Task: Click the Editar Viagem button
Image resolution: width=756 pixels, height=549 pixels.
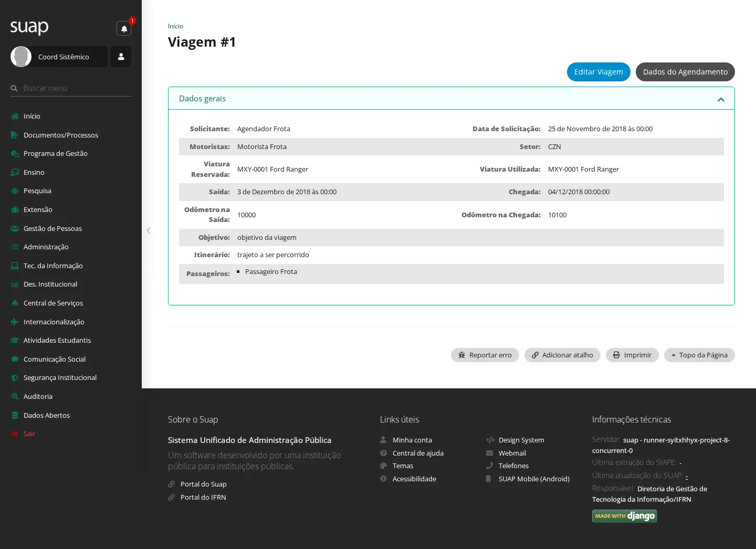Action: [598, 72]
